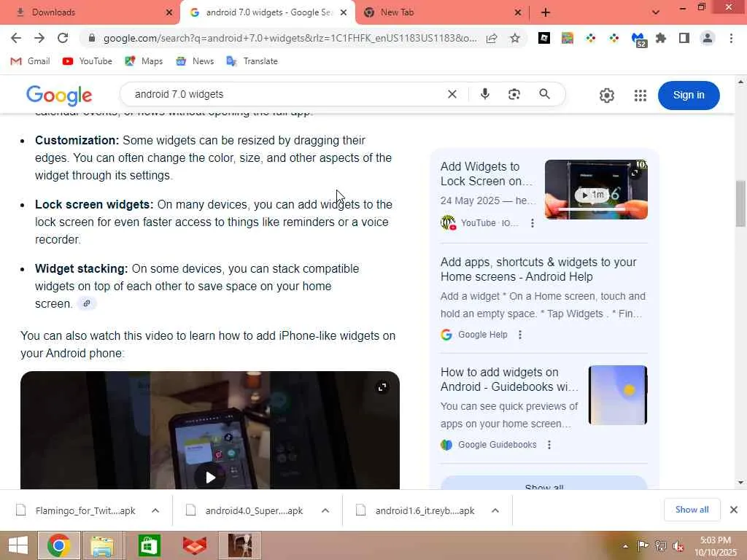The image size is (747, 560).
Task: Show hidden system tray icons
Action: point(625,546)
